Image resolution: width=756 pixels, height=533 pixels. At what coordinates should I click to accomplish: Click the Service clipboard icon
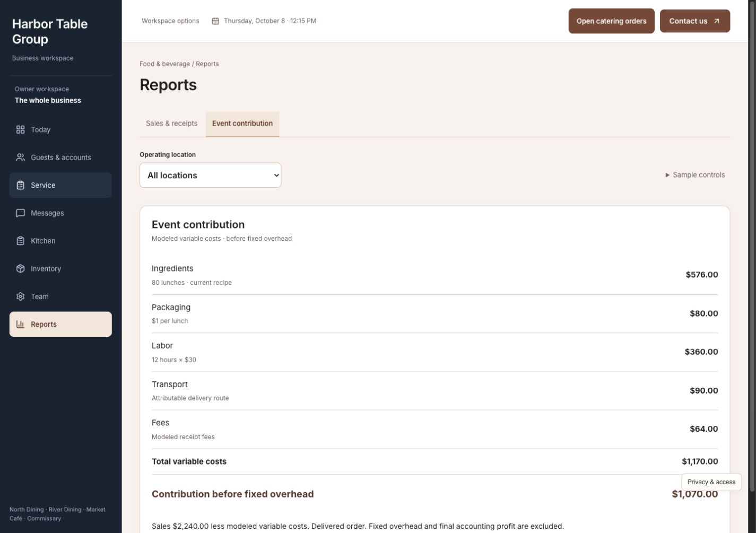[20, 185]
